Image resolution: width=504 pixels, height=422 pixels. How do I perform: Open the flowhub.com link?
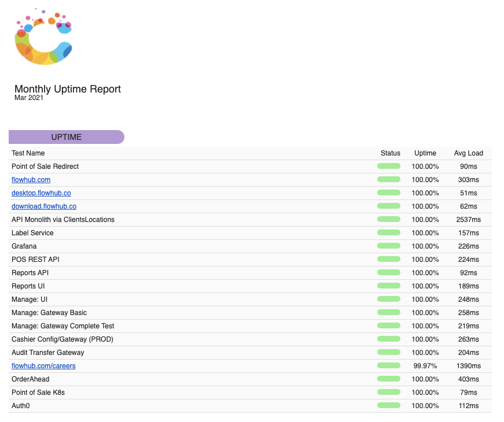click(x=31, y=180)
